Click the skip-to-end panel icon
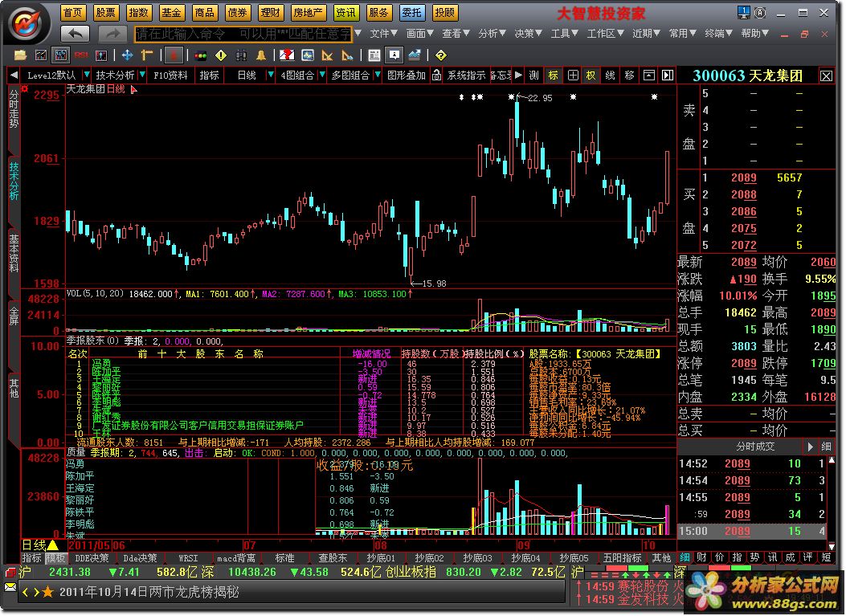This screenshot has height=616, width=846. 668,75
